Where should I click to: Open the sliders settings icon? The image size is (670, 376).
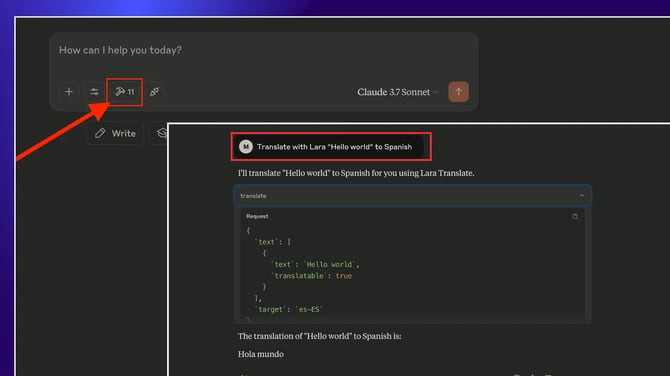pos(94,91)
